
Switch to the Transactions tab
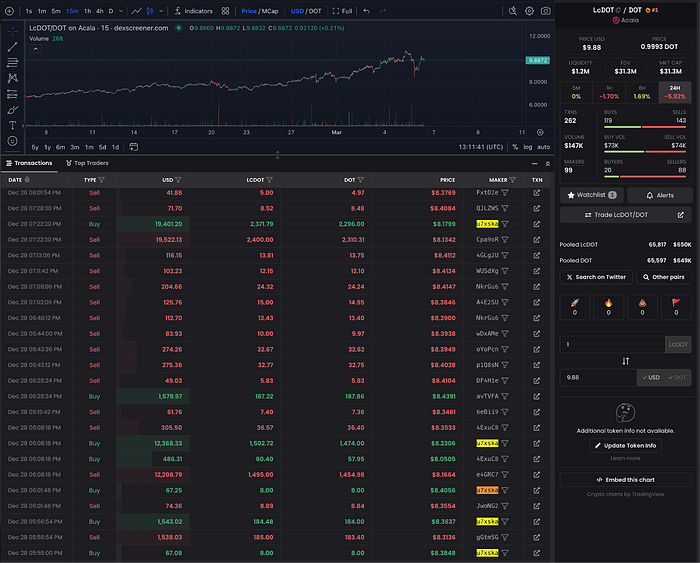(29, 163)
